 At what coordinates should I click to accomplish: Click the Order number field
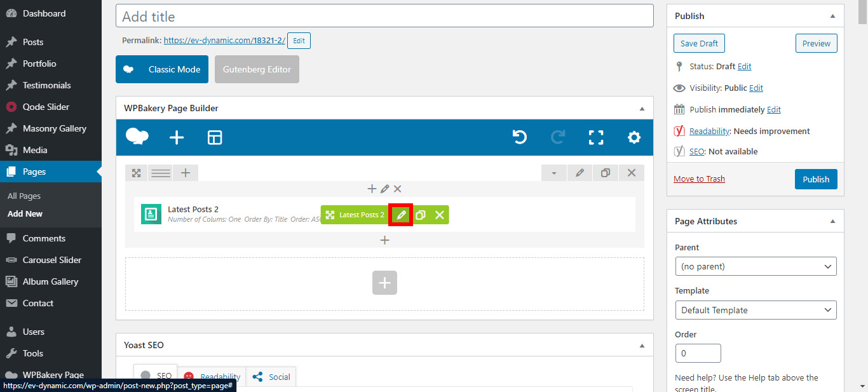(698, 353)
